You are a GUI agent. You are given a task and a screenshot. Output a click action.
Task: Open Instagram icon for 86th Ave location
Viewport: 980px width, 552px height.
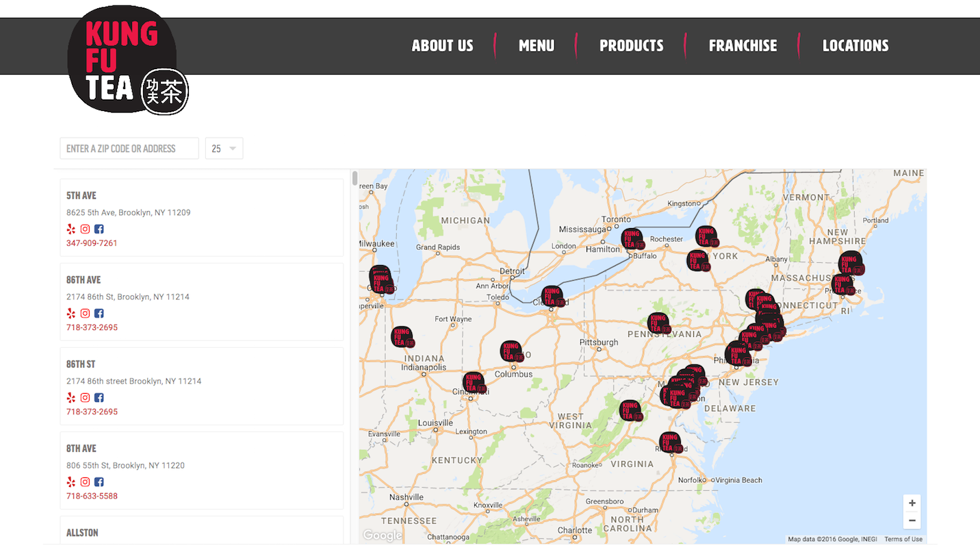click(x=85, y=314)
